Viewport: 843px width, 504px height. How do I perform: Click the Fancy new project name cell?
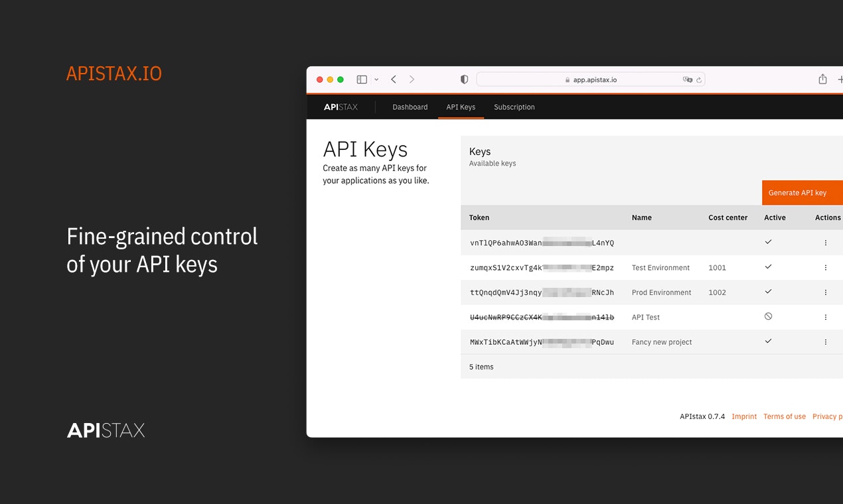662,342
